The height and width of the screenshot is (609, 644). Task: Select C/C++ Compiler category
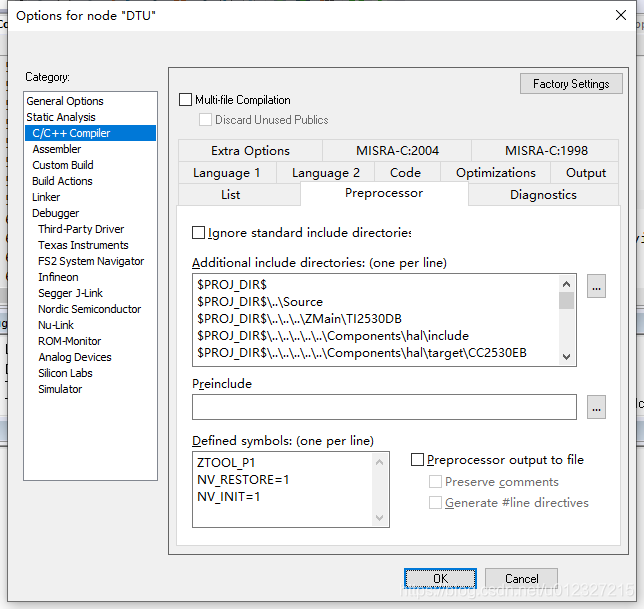90,133
